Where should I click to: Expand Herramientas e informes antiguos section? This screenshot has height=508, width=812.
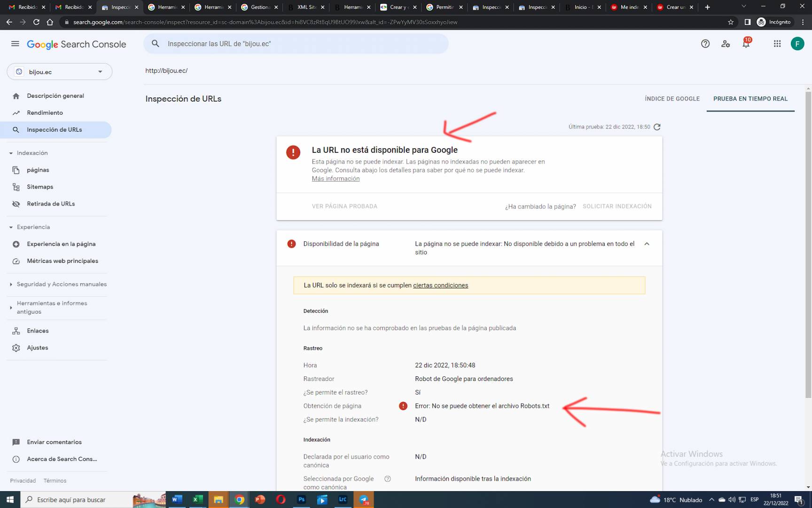(x=11, y=308)
